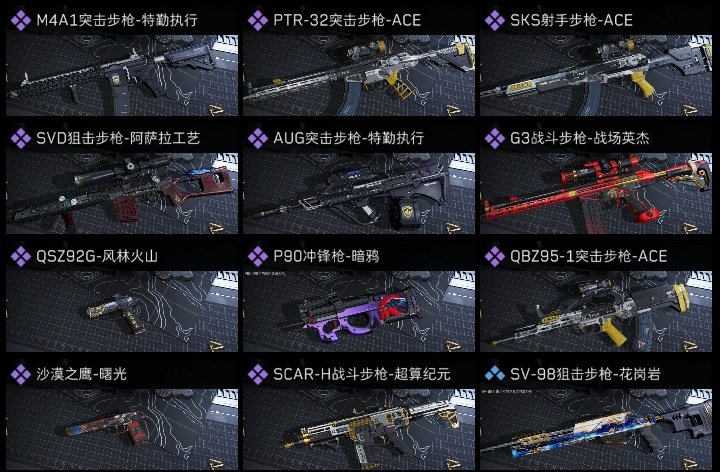Open the PTR-32突击步枪-ACE weapon preview
Screen dimensions: 720x472
[359, 75]
